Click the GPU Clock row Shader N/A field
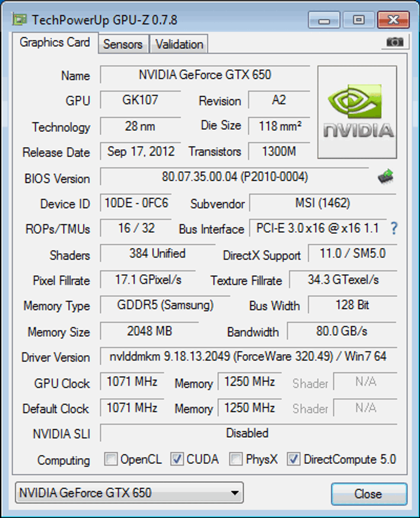The image size is (420, 518). click(x=365, y=381)
